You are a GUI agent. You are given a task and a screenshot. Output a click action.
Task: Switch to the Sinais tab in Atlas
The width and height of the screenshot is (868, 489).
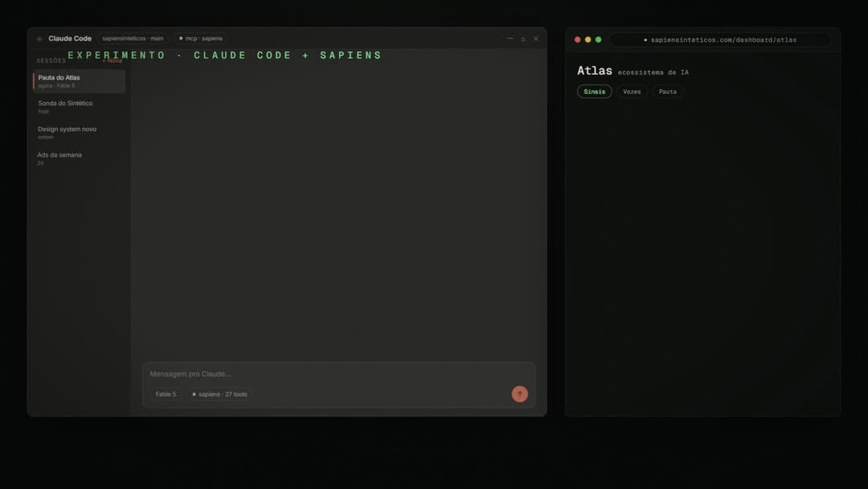[595, 92]
